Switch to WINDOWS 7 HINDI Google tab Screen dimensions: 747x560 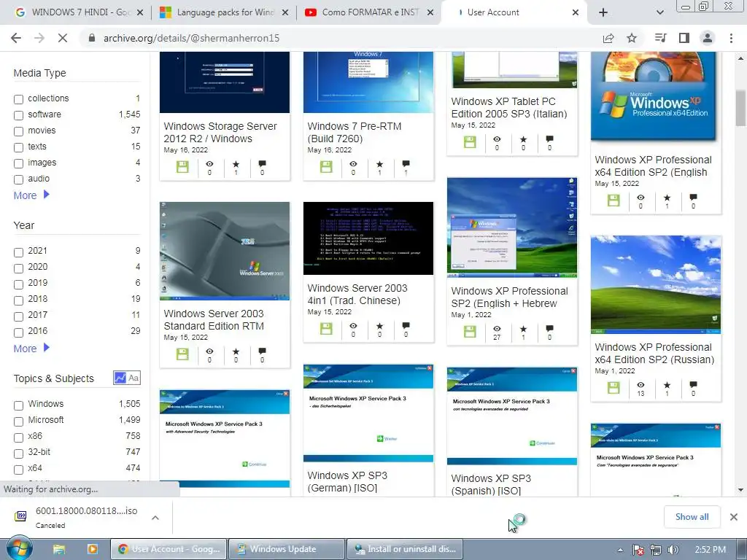[x=80, y=12]
